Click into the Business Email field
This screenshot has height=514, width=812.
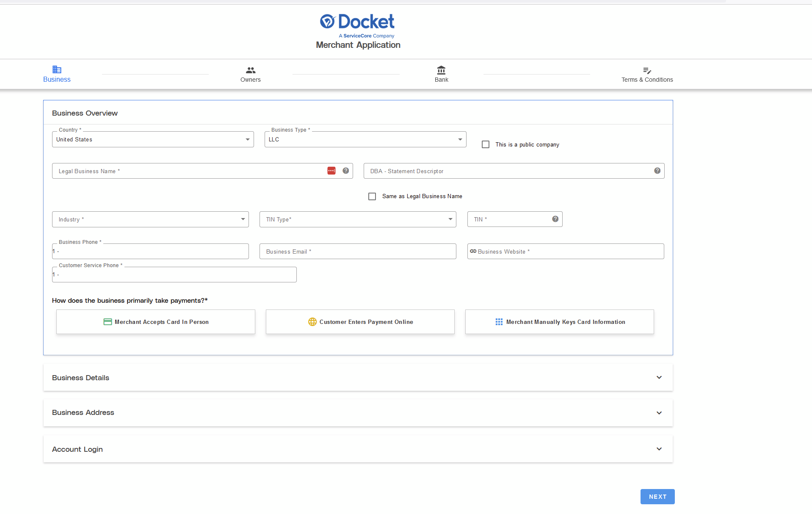358,251
